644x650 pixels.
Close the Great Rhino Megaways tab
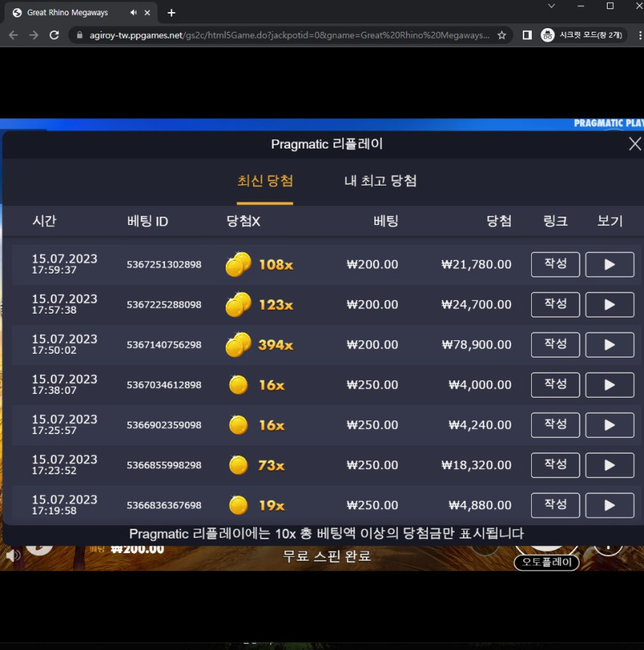point(147,13)
